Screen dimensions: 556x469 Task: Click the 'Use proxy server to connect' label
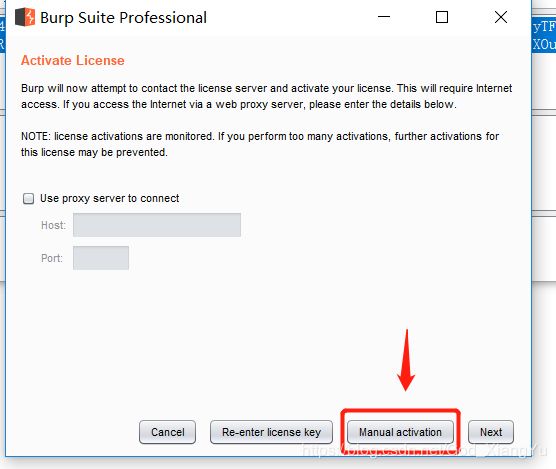pyautogui.click(x=110, y=198)
